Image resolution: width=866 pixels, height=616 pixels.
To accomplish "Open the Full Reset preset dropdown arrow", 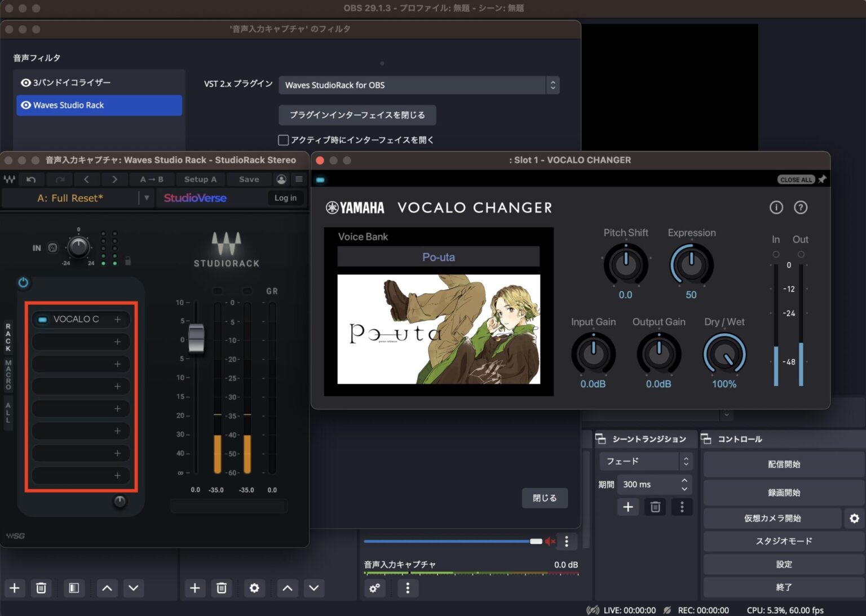I will click(147, 198).
